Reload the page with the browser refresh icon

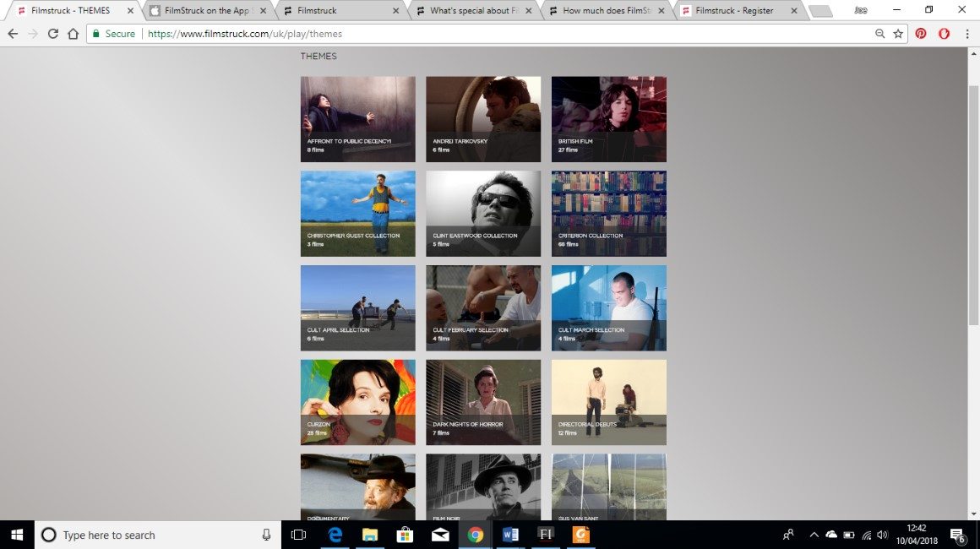[x=52, y=34]
